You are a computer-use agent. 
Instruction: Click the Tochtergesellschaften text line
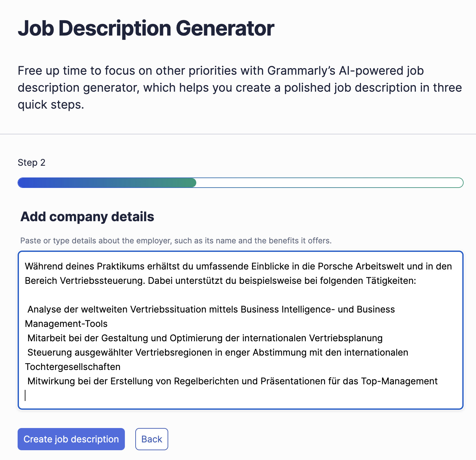point(73,367)
